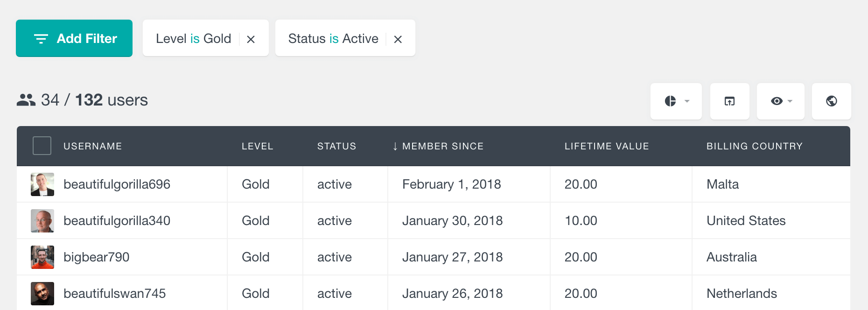Remove the Level is Gold filter

tap(251, 39)
